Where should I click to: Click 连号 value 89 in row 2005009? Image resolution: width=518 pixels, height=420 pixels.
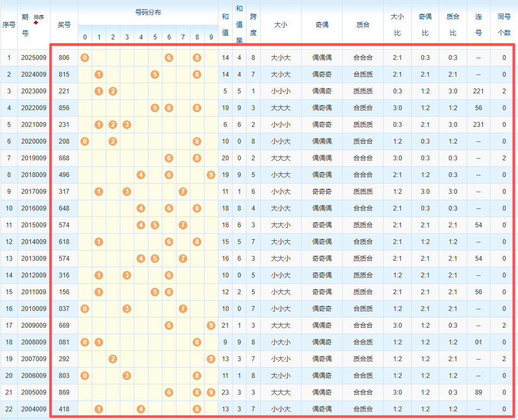pos(479,392)
